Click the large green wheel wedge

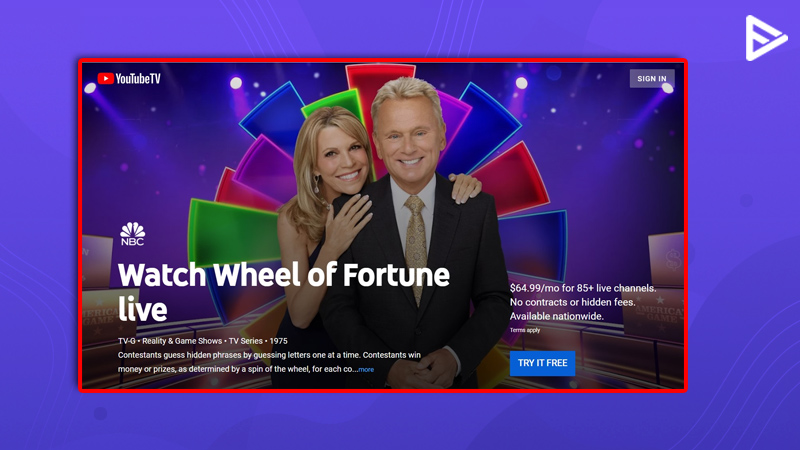(232, 232)
